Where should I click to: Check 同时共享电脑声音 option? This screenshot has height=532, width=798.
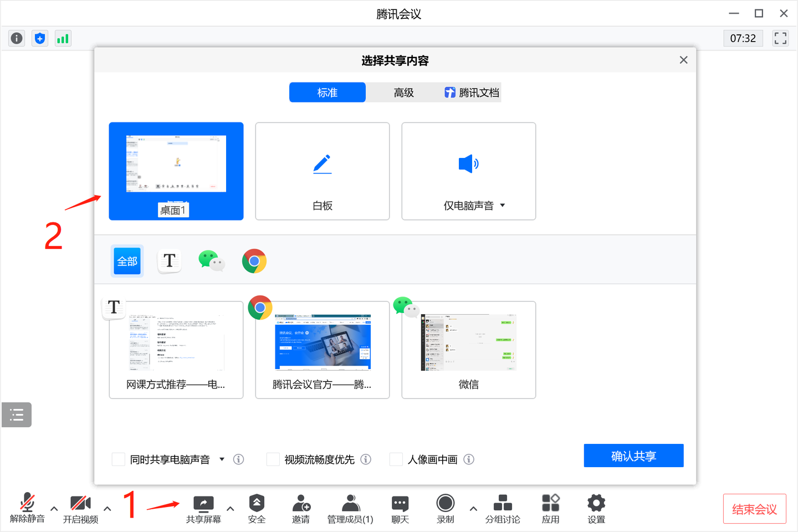coord(118,459)
